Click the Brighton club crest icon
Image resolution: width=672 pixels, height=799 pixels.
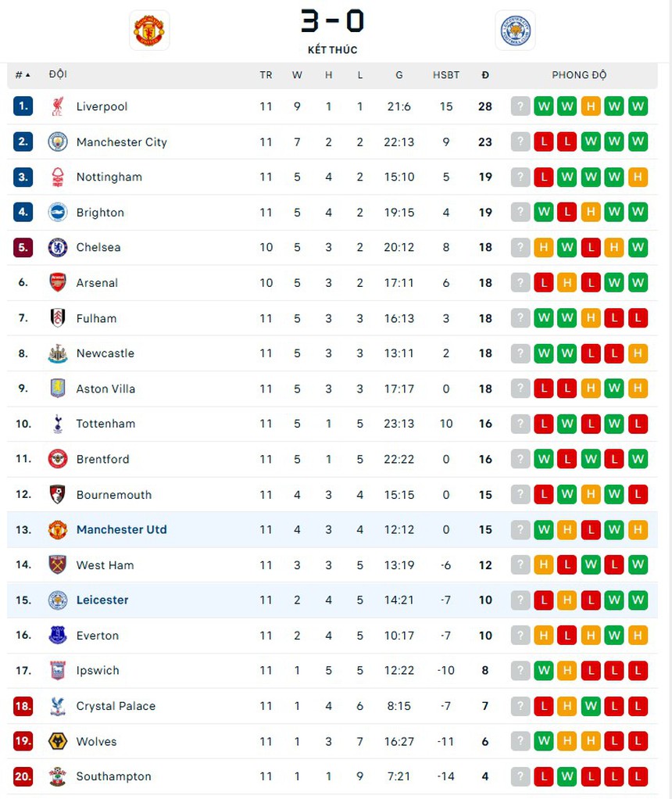pos(58,213)
